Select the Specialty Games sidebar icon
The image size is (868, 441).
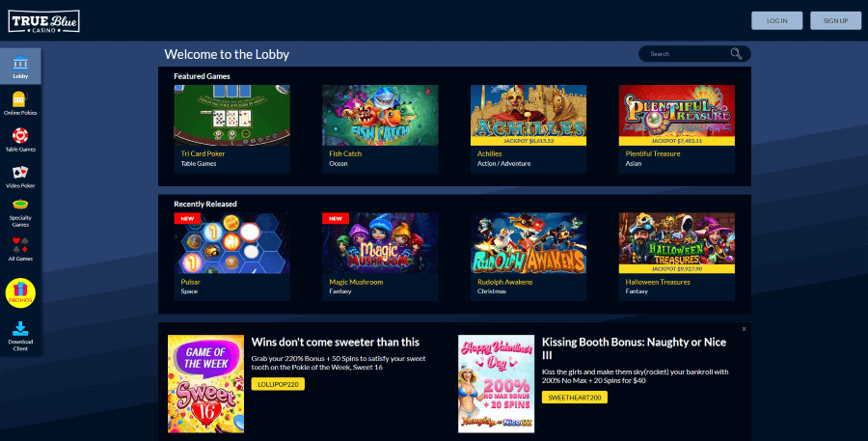coord(20,212)
